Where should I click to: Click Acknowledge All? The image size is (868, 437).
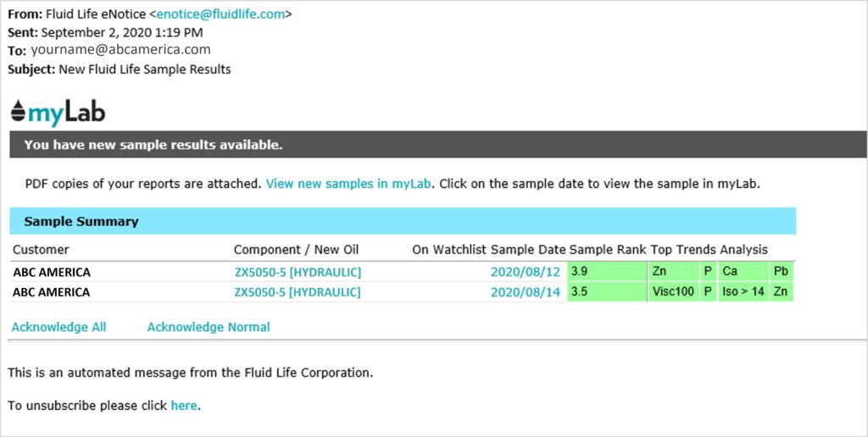pos(58,327)
